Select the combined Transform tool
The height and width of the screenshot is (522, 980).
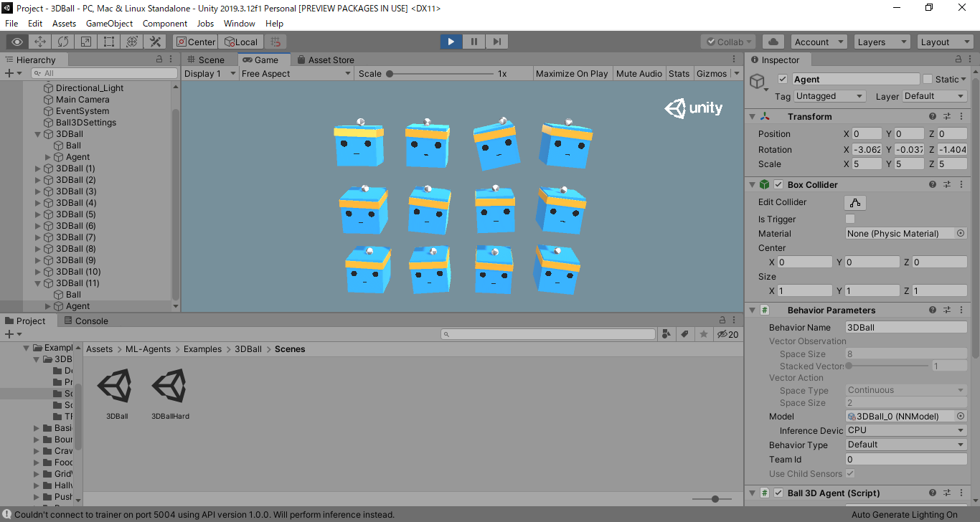(132, 42)
